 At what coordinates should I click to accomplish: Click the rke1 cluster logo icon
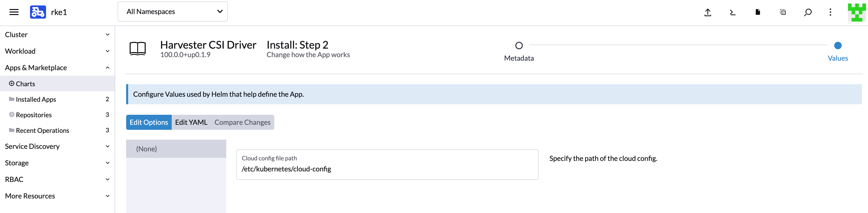click(x=38, y=12)
